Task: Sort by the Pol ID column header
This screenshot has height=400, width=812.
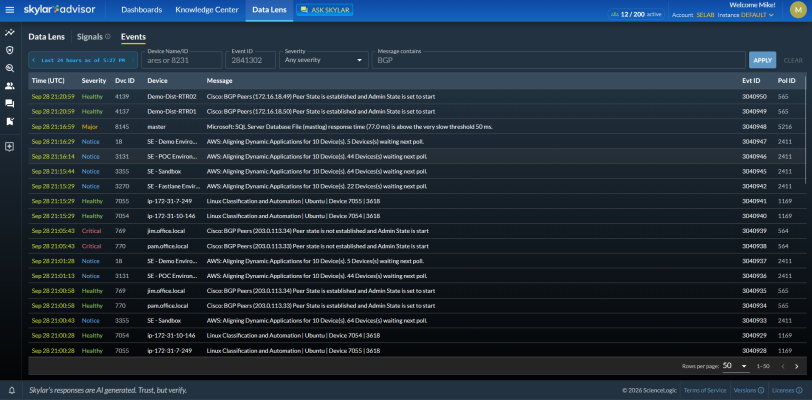Action: coord(786,81)
